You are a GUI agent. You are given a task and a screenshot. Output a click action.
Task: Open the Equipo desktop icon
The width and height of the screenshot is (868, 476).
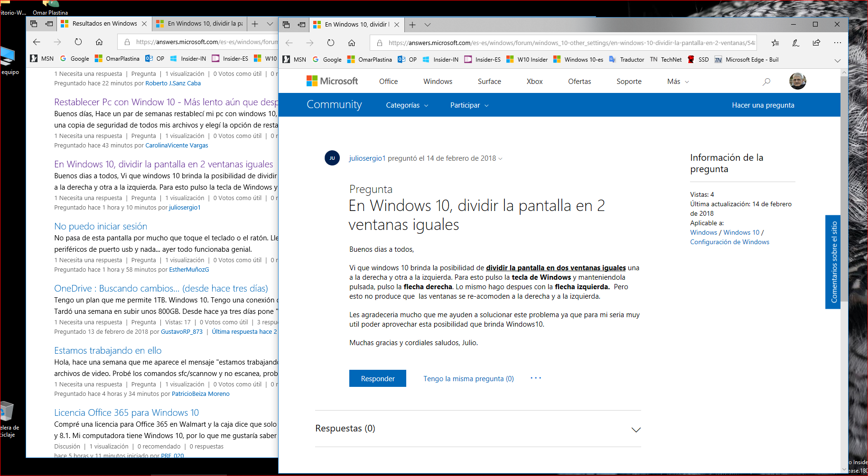[x=9, y=61]
